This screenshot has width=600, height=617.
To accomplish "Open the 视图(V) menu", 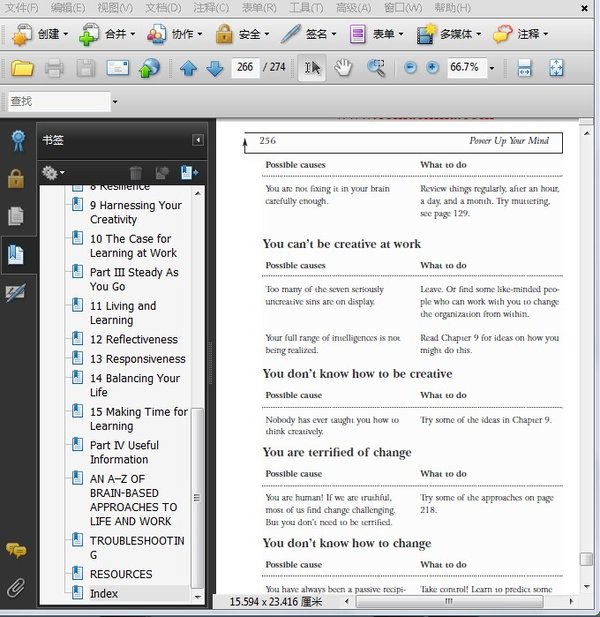I will point(114,8).
